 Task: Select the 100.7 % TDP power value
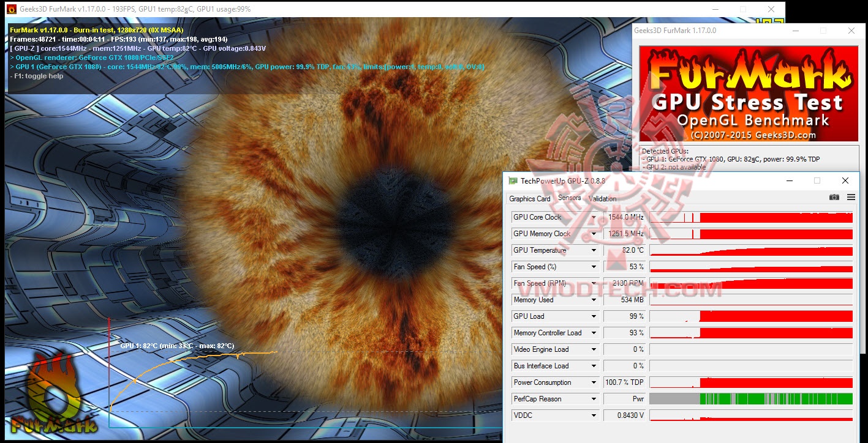pyautogui.click(x=625, y=382)
